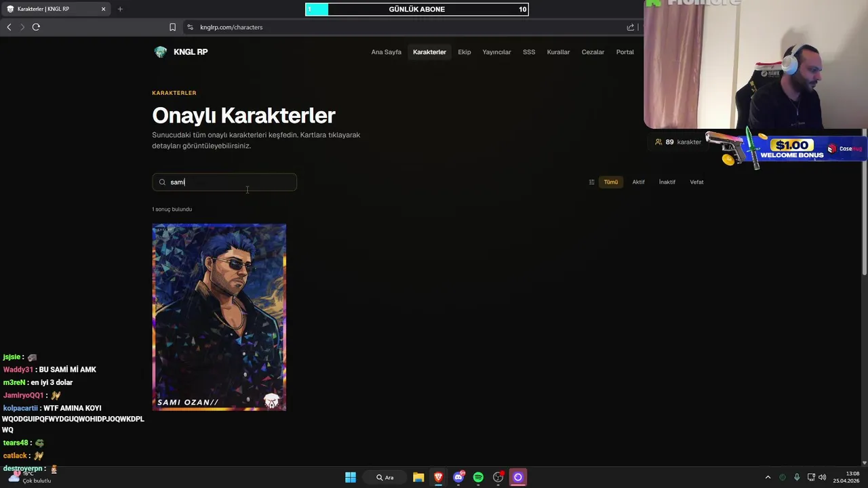
Task: Click the kolpacartii chat username
Action: coord(20,408)
